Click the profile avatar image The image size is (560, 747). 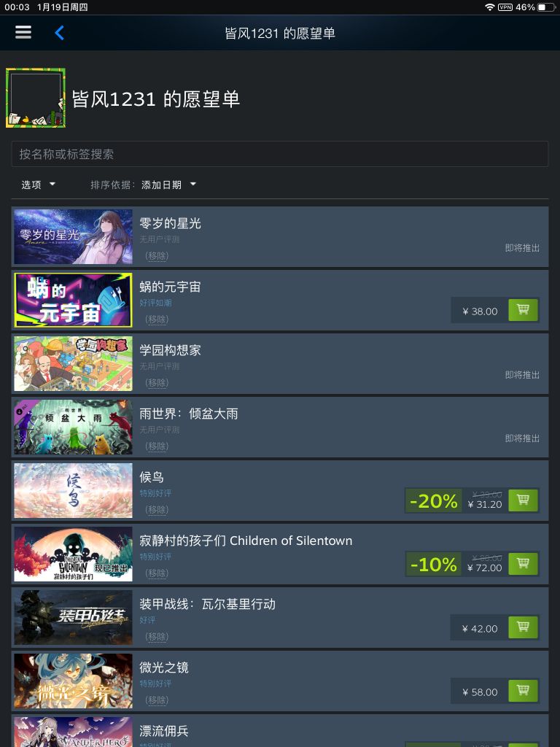coord(36,98)
